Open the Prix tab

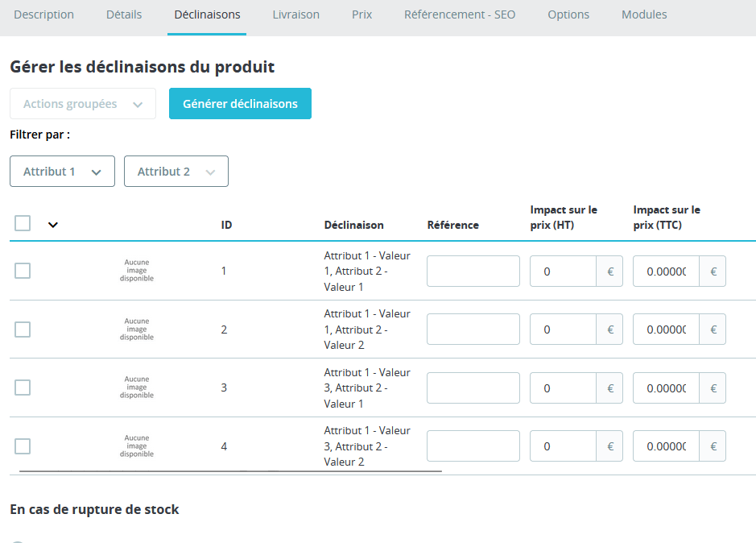point(361,15)
